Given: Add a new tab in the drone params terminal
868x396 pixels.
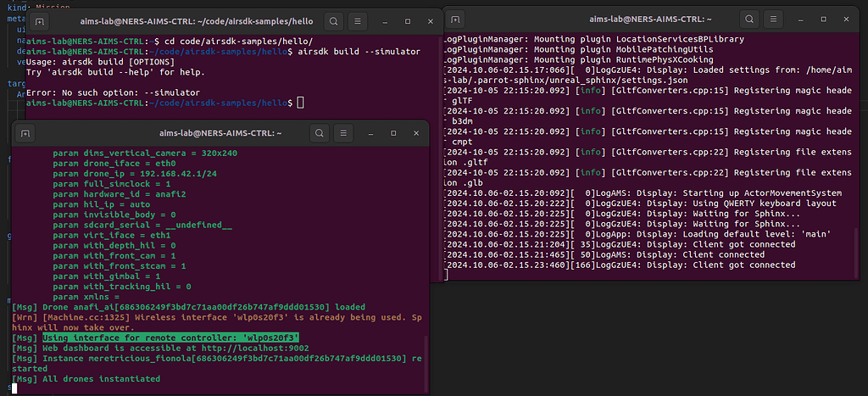Looking at the screenshot, I should [26, 133].
